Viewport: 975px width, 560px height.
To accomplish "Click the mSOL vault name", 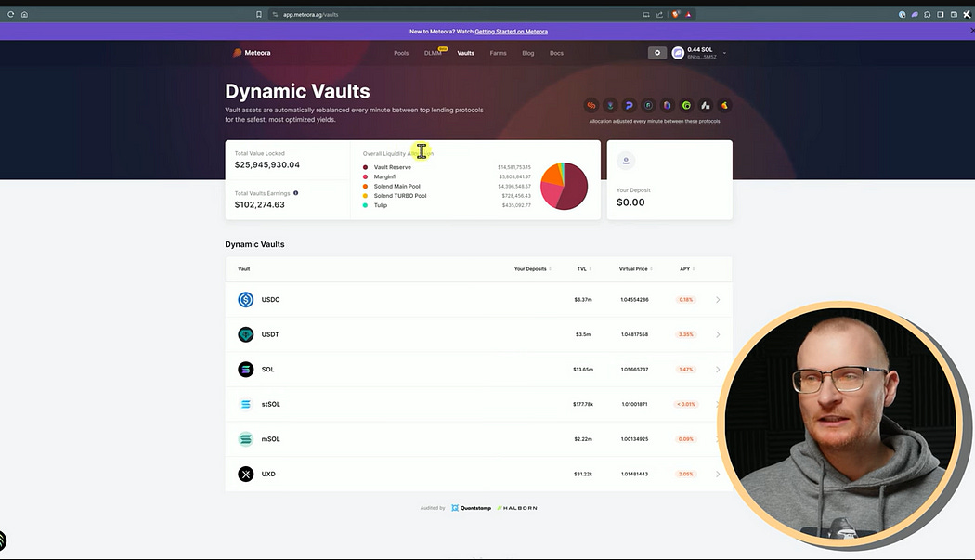I will pyautogui.click(x=270, y=438).
